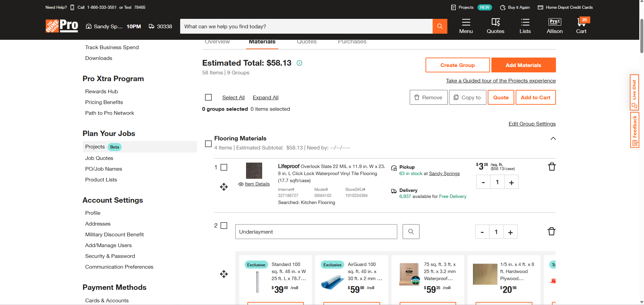644x305 pixels.
Task: Click the orange search magnifier button
Action: [x=440, y=26]
